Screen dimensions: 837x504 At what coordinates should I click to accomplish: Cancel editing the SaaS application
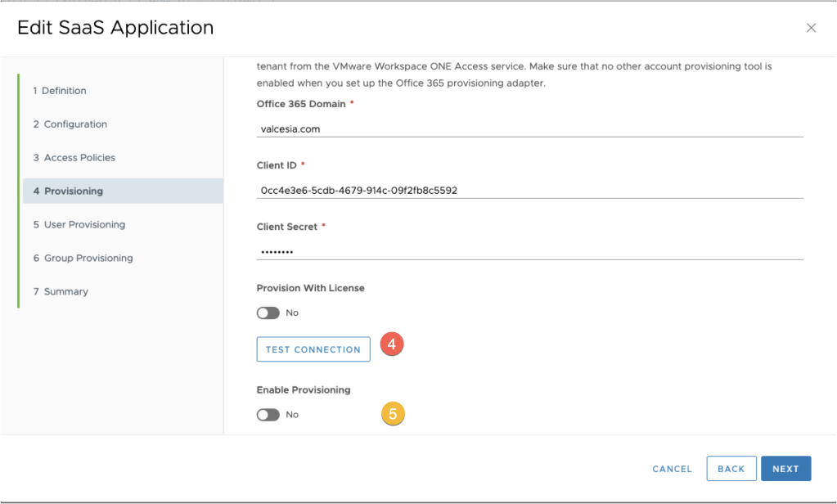click(672, 469)
